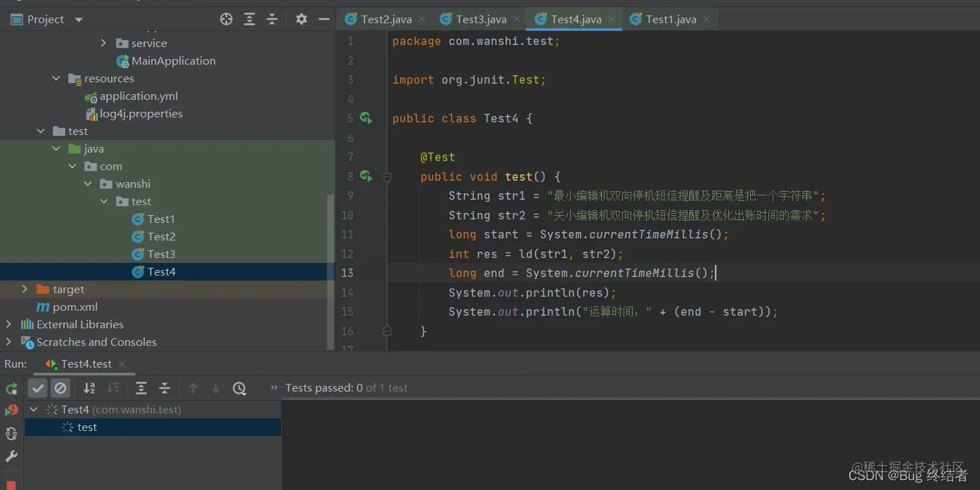The width and height of the screenshot is (980, 490).
Task: Select Test1 class in tree
Action: [x=161, y=219]
